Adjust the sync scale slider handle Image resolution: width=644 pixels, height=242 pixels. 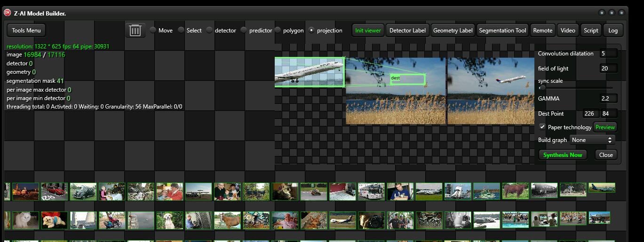(542, 88)
